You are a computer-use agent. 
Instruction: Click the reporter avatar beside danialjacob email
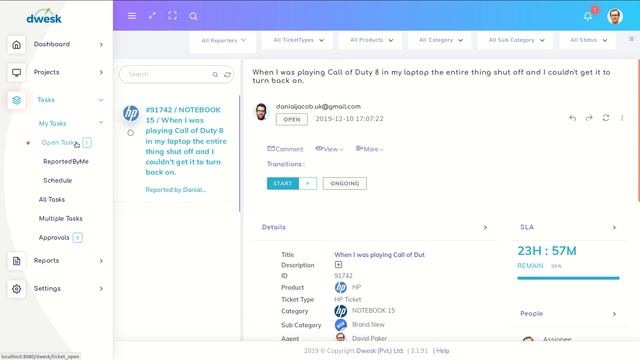261,112
